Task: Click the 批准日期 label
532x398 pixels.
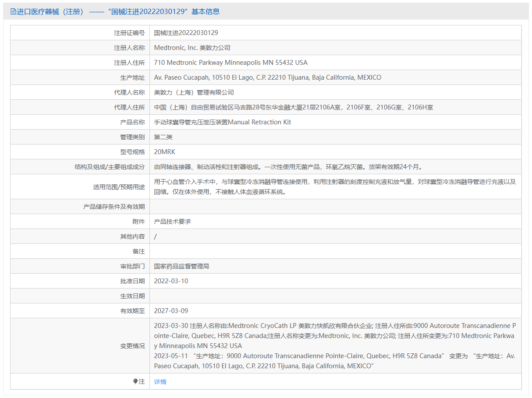Action: (132, 281)
